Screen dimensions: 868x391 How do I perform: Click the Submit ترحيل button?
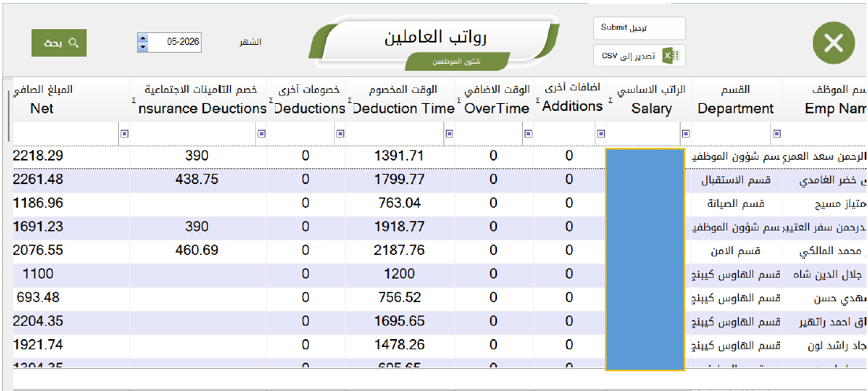click(x=640, y=28)
